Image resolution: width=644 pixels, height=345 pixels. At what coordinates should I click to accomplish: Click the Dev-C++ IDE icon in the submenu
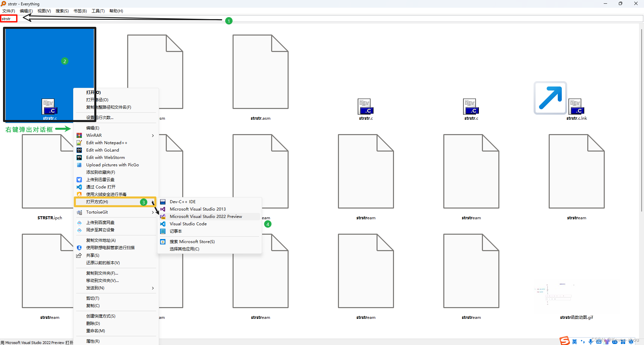pyautogui.click(x=163, y=202)
